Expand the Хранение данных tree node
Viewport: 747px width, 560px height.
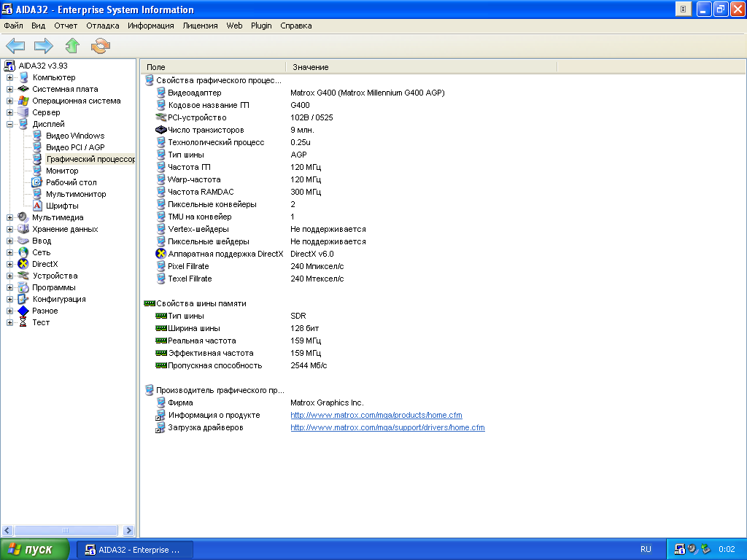[x=10, y=229]
